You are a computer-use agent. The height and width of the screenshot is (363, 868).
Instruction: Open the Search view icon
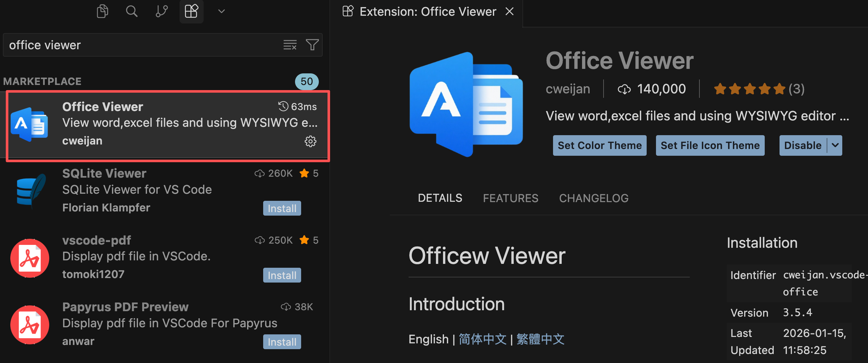[131, 12]
